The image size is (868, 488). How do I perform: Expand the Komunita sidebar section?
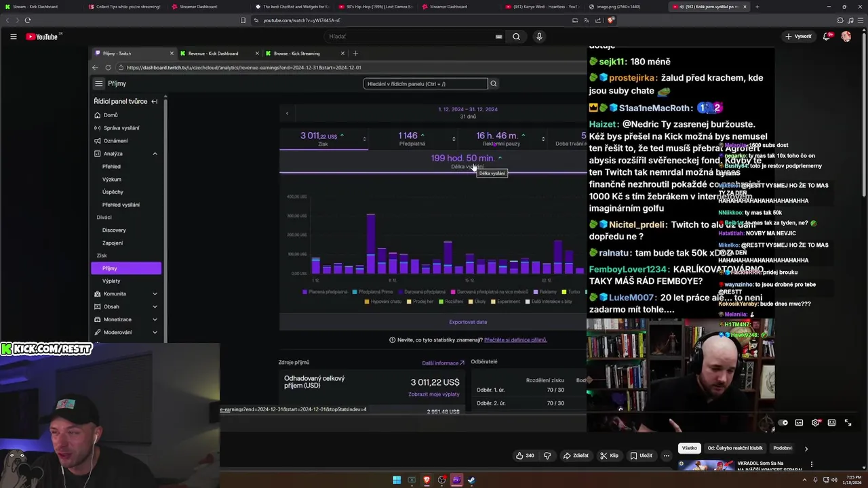pos(155,293)
